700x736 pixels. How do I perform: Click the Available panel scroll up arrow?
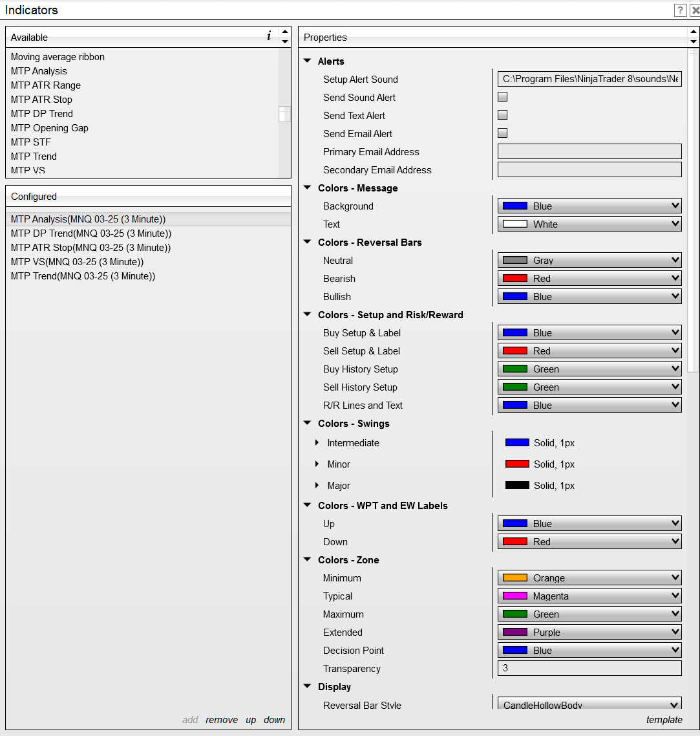(x=285, y=32)
